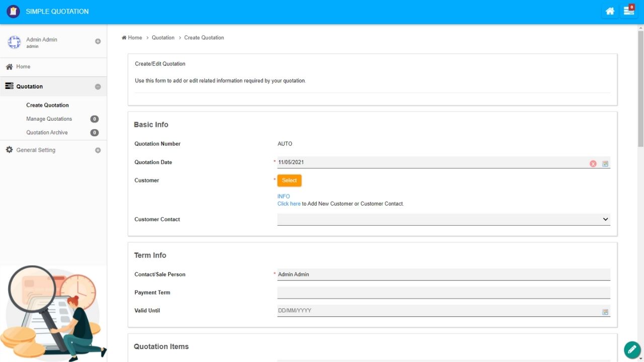
Task: Open the Customer Contact dropdown
Action: pyautogui.click(x=443, y=219)
